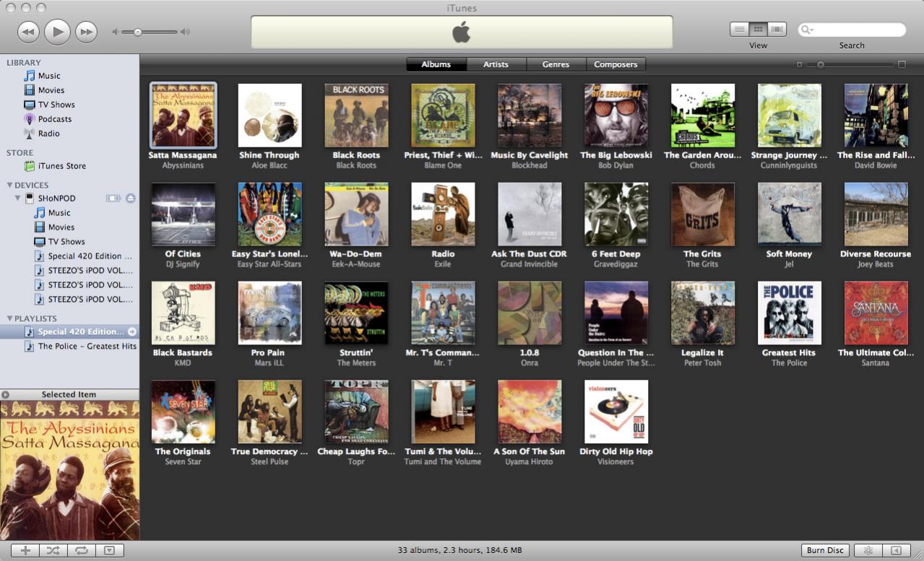Open Music in the Library section
This screenshot has height=561, width=924.
(x=49, y=76)
